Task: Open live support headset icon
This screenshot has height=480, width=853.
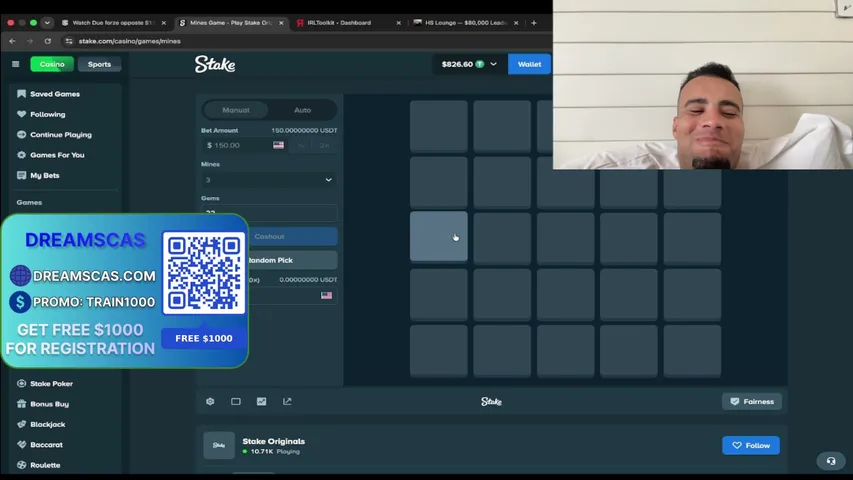Action: 831,461
